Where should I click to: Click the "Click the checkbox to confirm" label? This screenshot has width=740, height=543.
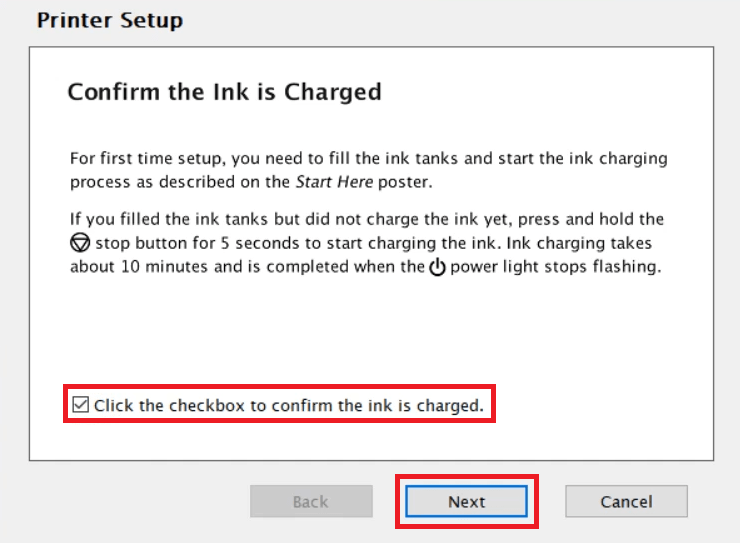click(x=289, y=405)
